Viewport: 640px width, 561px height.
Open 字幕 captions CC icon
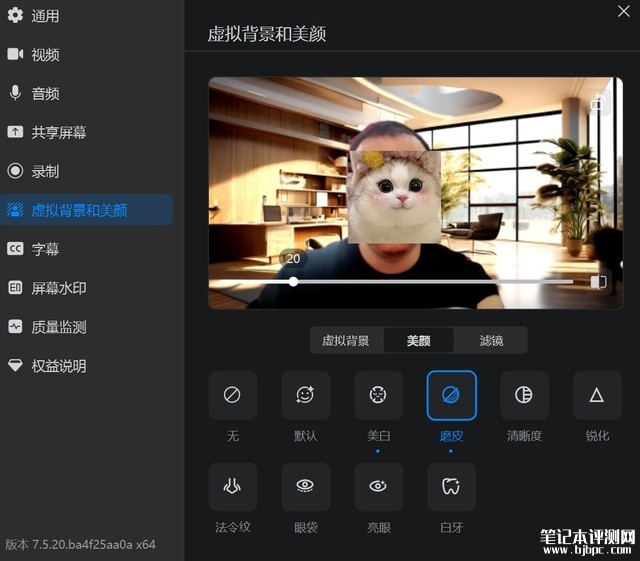[15, 249]
